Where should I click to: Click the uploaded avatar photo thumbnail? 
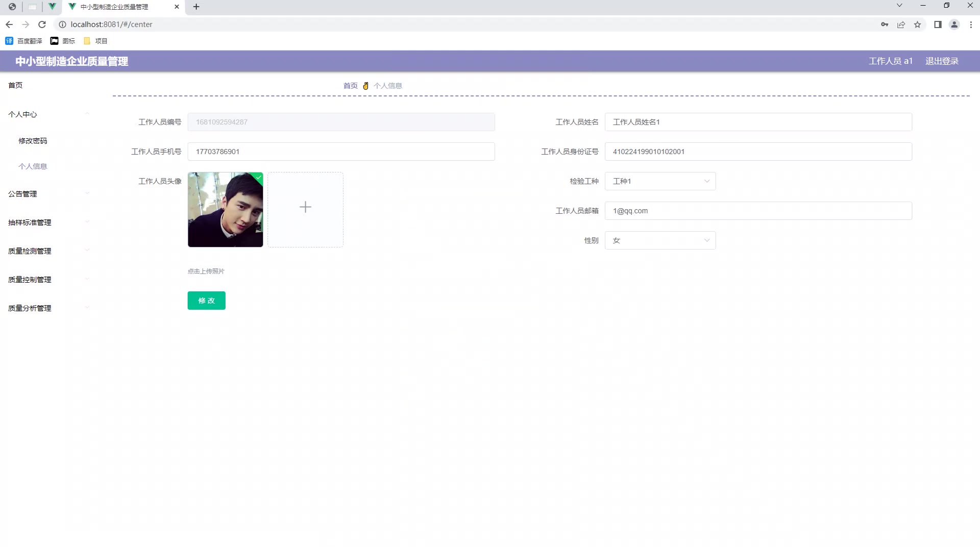(225, 210)
